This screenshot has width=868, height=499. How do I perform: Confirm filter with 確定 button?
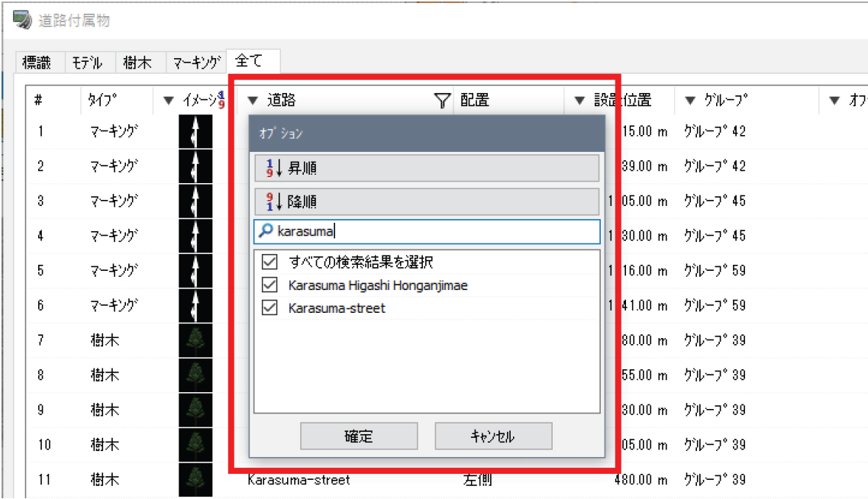(359, 436)
